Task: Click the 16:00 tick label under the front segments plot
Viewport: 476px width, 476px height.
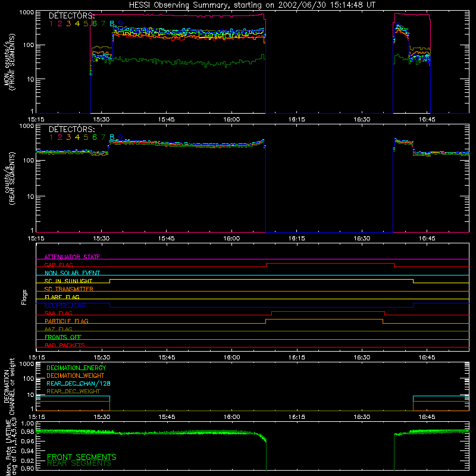Action: click(x=231, y=120)
